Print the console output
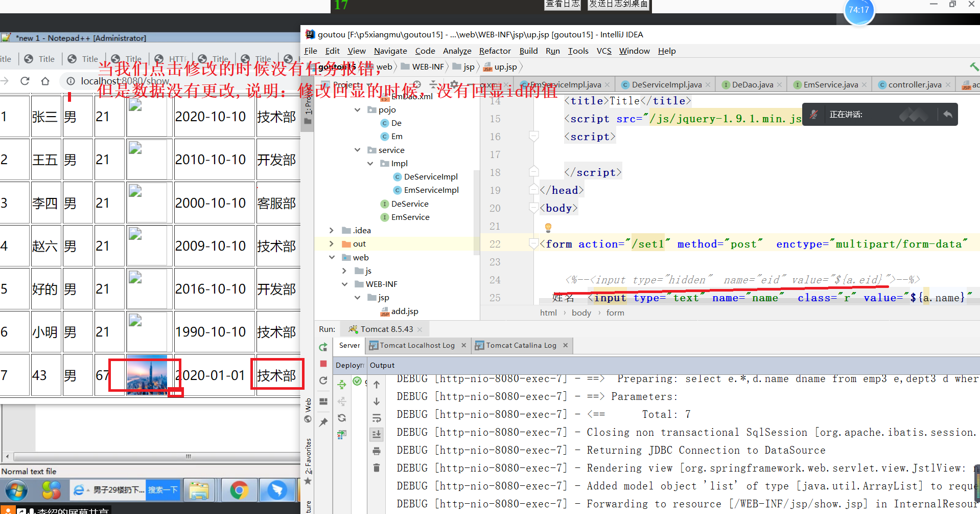 pyautogui.click(x=377, y=451)
